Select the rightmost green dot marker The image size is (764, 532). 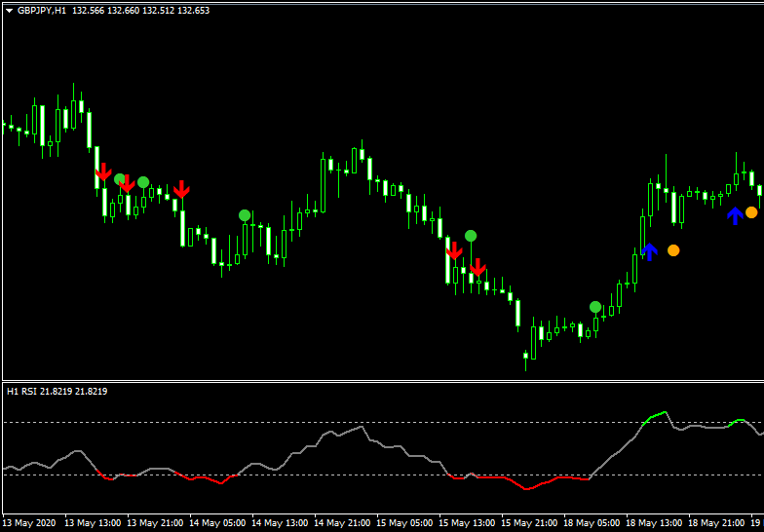click(595, 307)
